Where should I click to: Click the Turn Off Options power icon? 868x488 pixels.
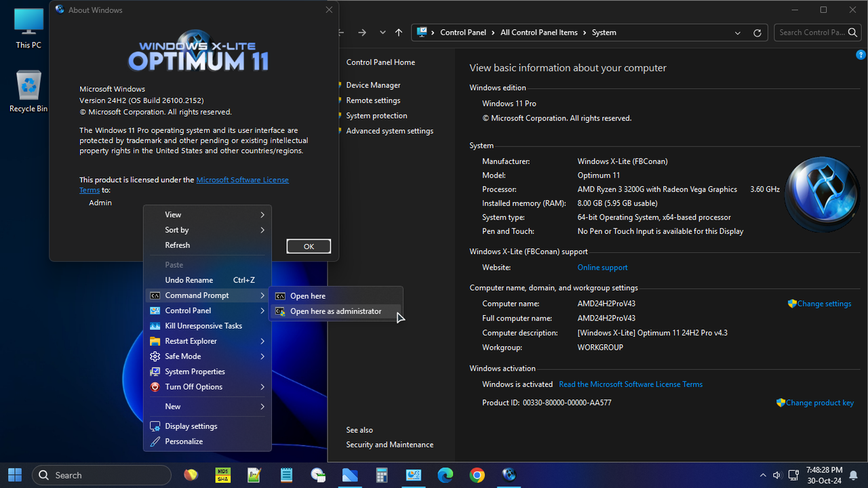[x=154, y=386]
